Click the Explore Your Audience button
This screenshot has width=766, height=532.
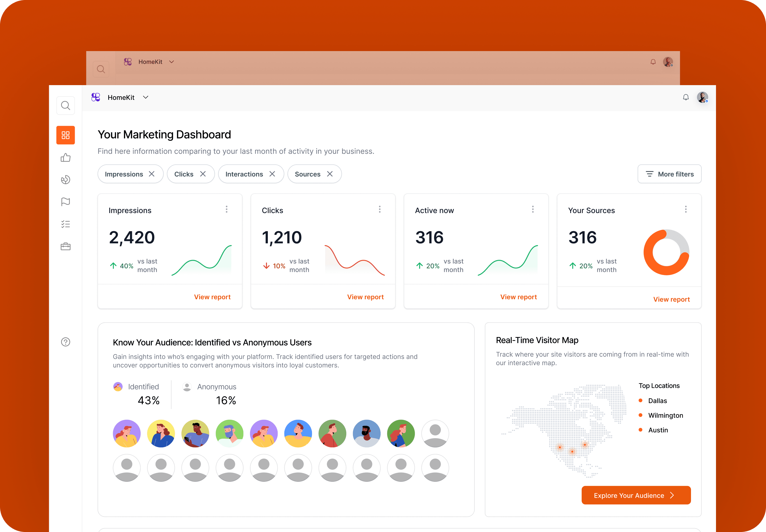[x=636, y=495]
